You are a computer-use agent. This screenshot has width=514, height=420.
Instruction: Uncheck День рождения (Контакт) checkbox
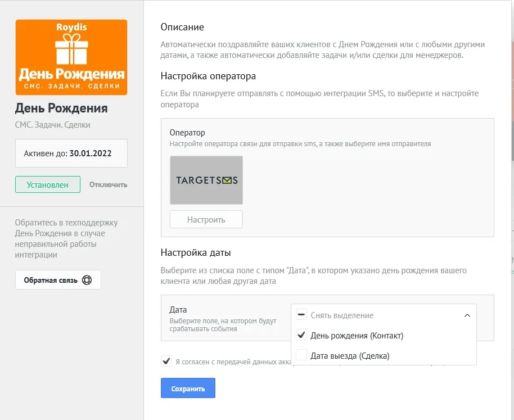(x=301, y=335)
